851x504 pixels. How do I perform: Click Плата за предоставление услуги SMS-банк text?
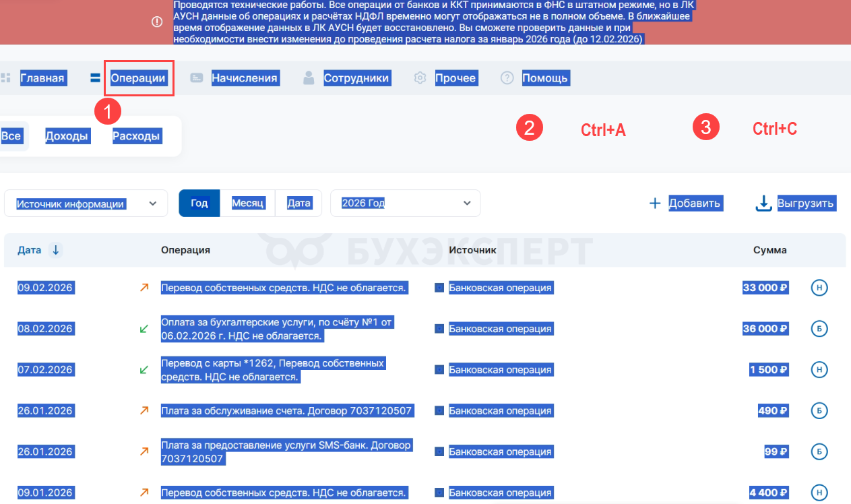point(286,451)
